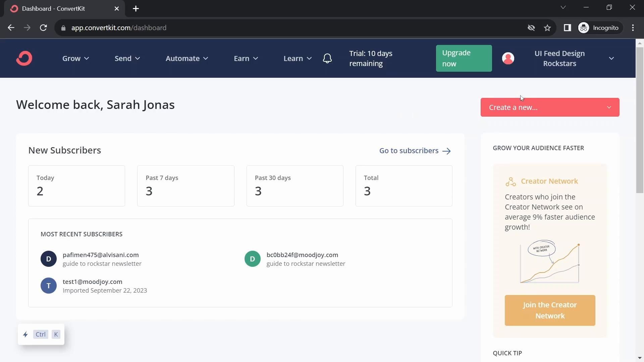Bookmark this page with star icon
This screenshot has height=362, width=644.
click(x=547, y=28)
